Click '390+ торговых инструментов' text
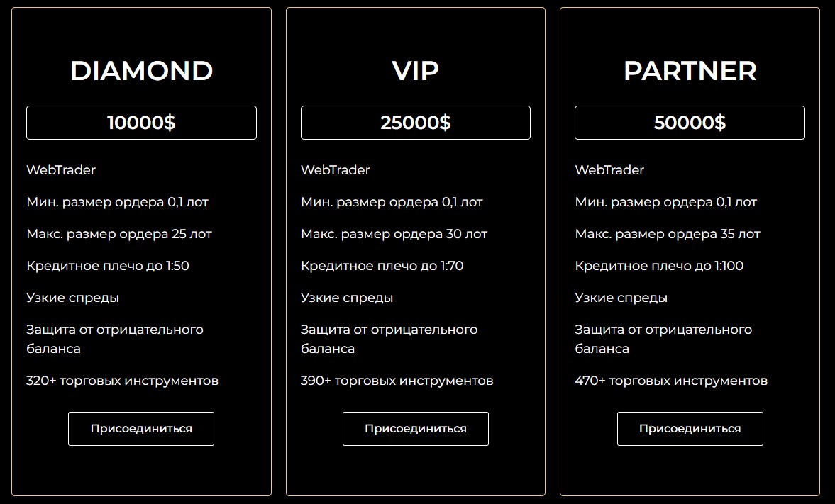Image resolution: width=835 pixels, height=504 pixels. 397,381
